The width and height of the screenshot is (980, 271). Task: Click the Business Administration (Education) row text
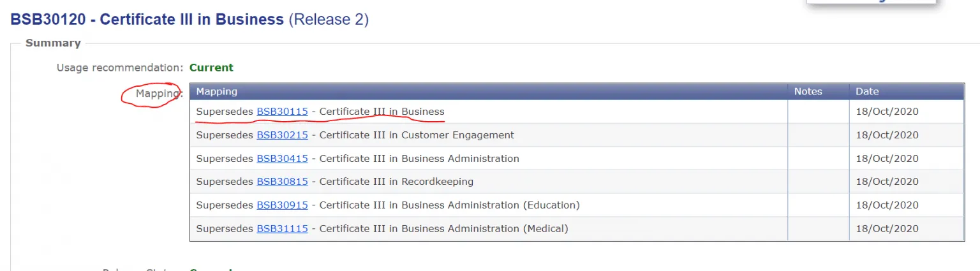[x=449, y=205]
